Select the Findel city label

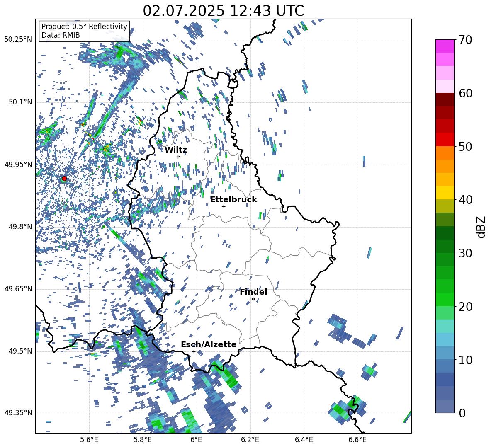[254, 292]
